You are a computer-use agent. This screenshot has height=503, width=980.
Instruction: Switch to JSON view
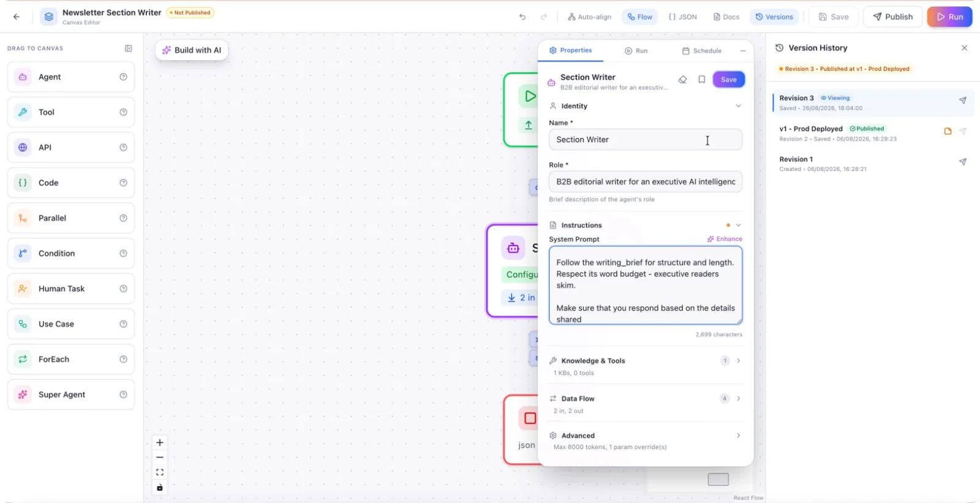tap(682, 17)
